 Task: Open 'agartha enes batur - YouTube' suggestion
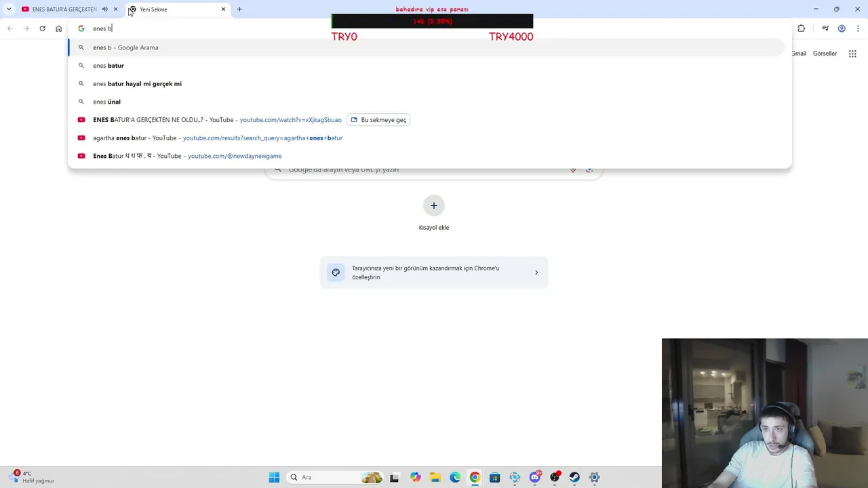(x=427, y=138)
